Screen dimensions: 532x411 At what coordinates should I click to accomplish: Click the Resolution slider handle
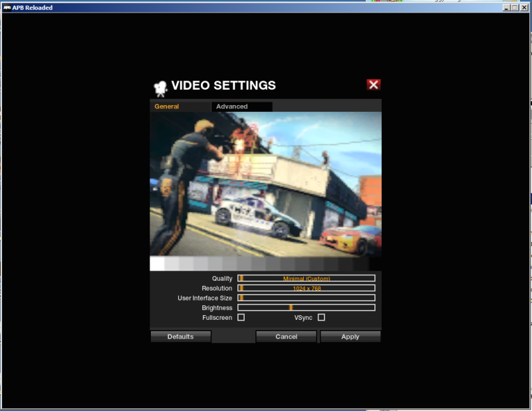(x=241, y=288)
